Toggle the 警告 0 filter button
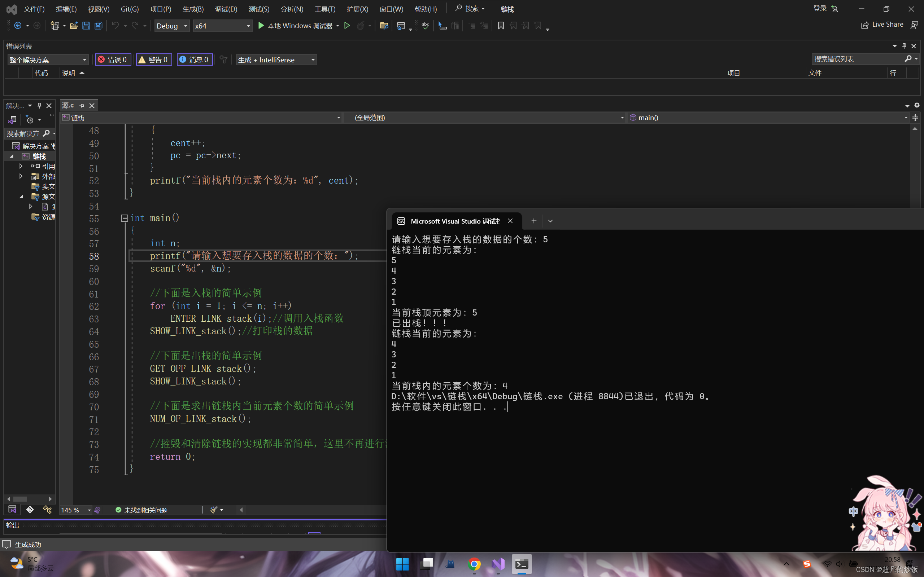 (x=154, y=60)
